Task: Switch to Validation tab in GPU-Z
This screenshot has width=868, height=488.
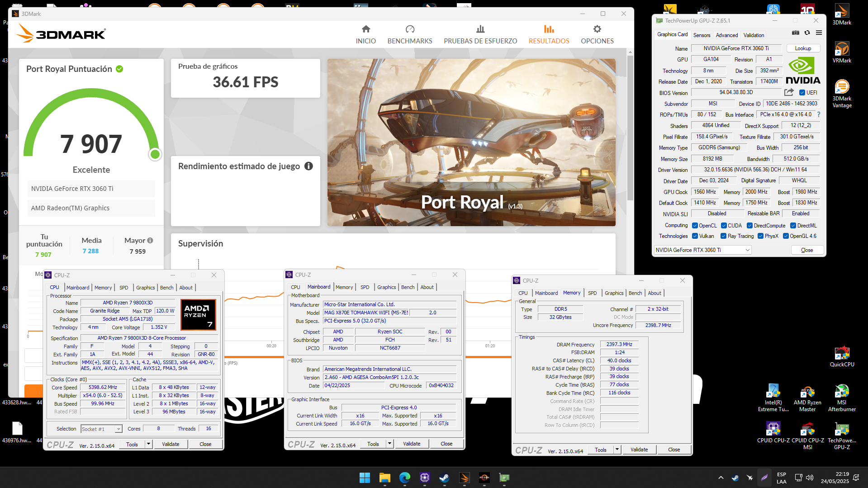Action: pyautogui.click(x=754, y=35)
